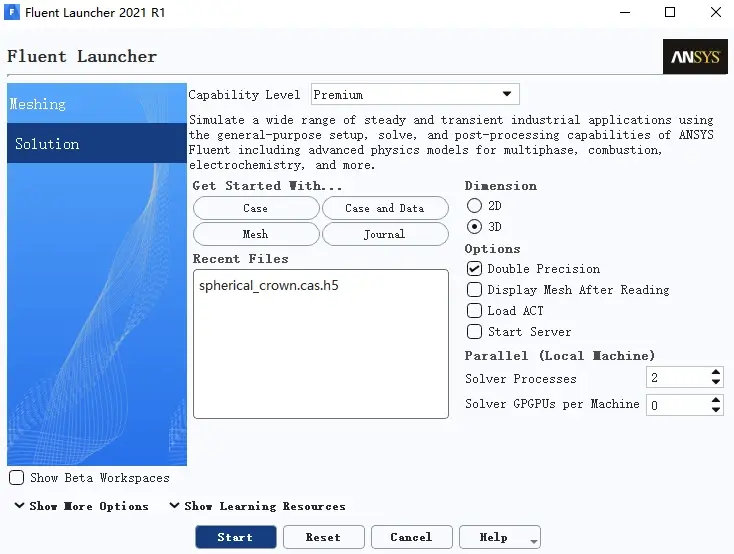This screenshot has width=734, height=554.
Task: Decrease Solver Processes with down arrow
Action: pyautogui.click(x=715, y=382)
